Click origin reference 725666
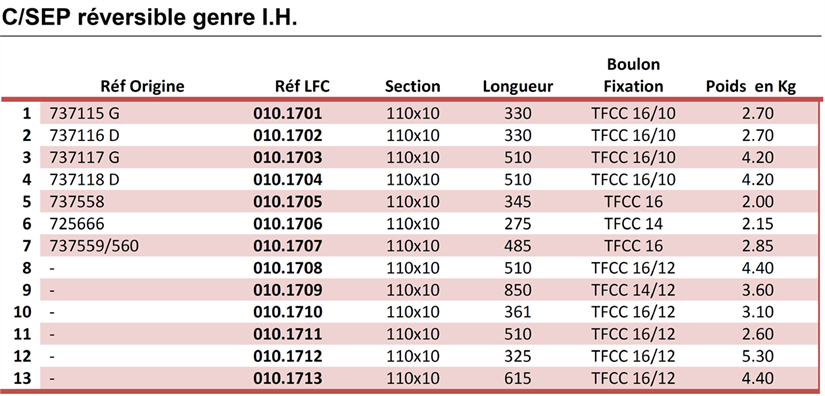825x396 pixels. tap(77, 224)
